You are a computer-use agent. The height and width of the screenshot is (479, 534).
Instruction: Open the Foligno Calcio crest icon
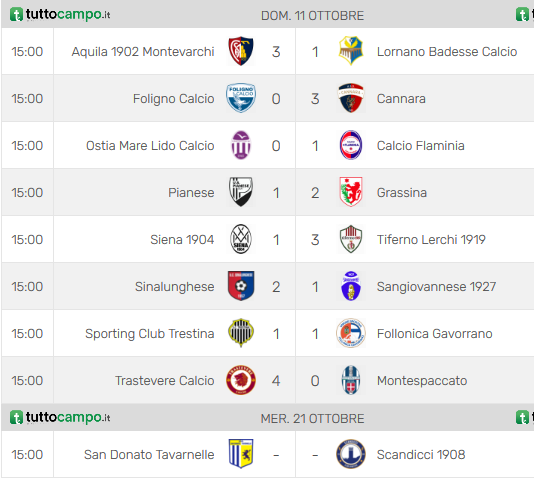(x=241, y=98)
